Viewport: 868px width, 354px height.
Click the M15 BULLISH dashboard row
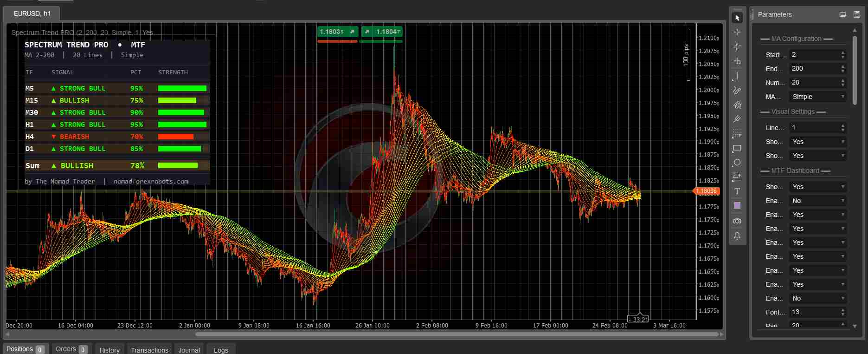click(117, 100)
